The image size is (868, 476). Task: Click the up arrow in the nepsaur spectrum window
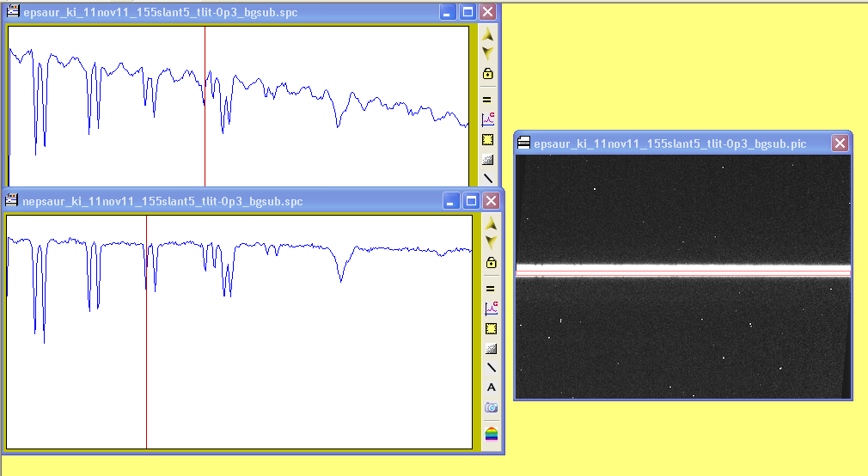pyautogui.click(x=491, y=223)
